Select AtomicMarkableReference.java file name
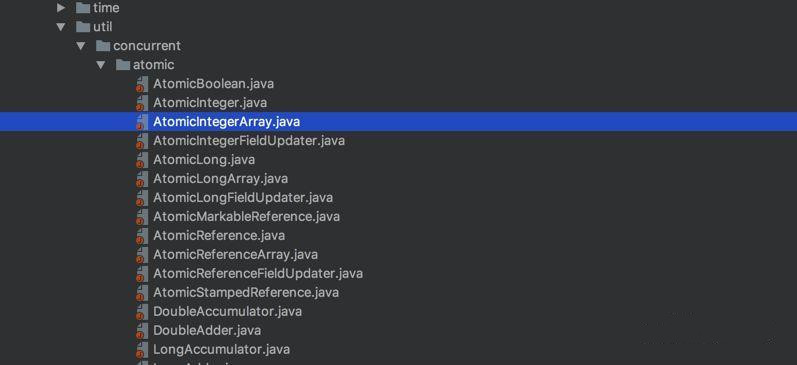Screen dimensions: 797x365 click(x=247, y=217)
